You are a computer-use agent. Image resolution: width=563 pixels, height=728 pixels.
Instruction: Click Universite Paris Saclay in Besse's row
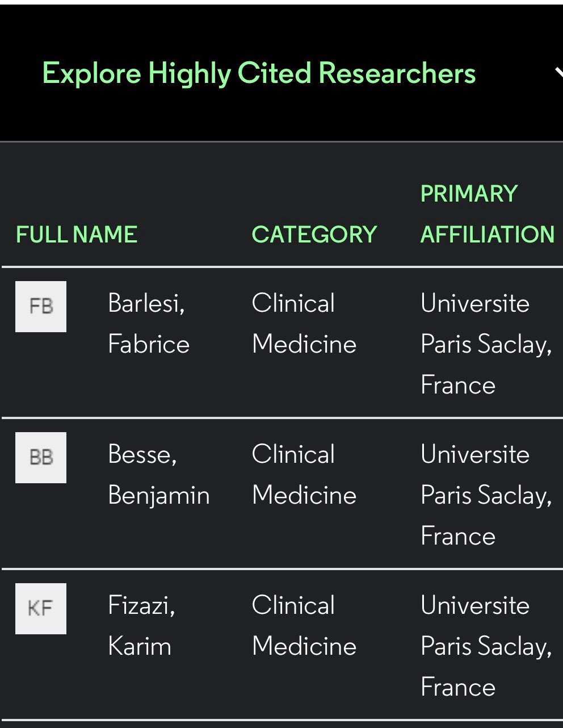(485, 475)
